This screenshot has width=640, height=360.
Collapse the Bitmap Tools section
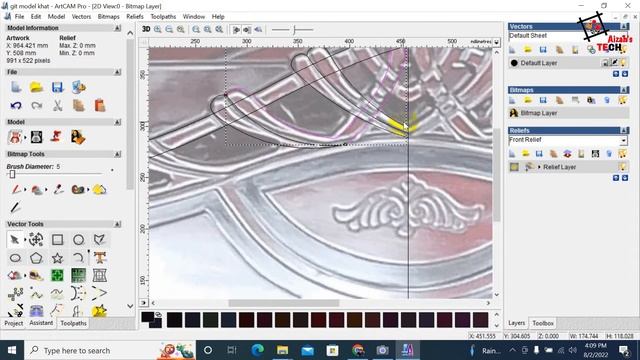click(x=117, y=154)
